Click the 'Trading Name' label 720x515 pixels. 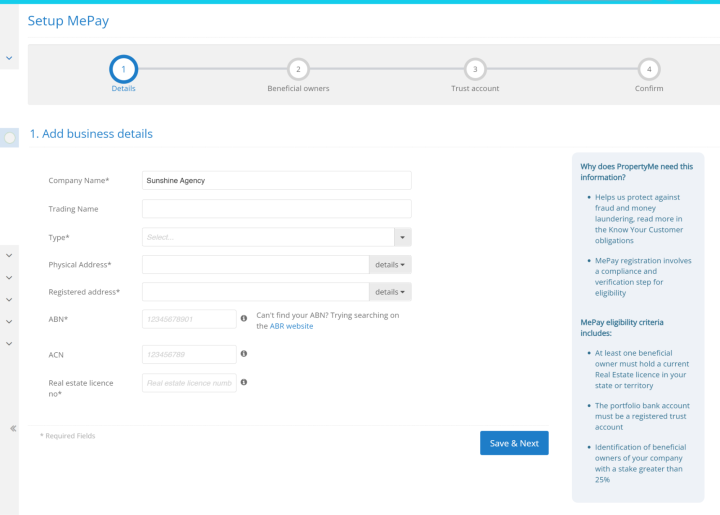coord(73,209)
